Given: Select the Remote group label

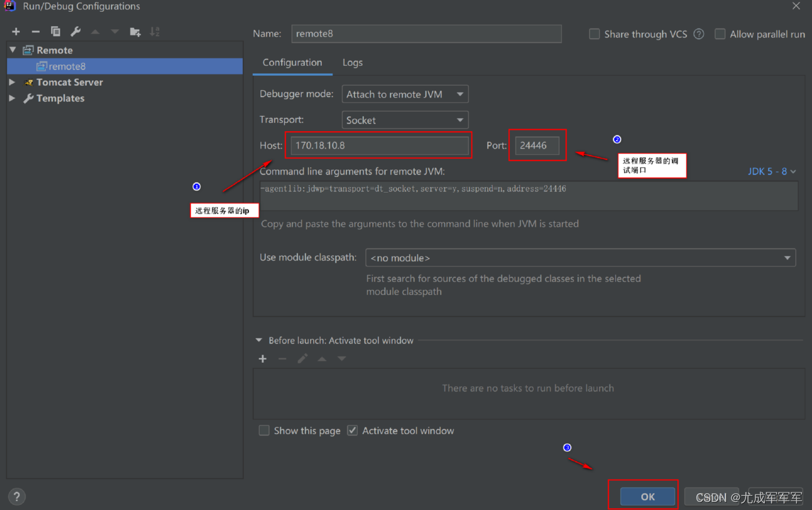Looking at the screenshot, I should (54, 50).
